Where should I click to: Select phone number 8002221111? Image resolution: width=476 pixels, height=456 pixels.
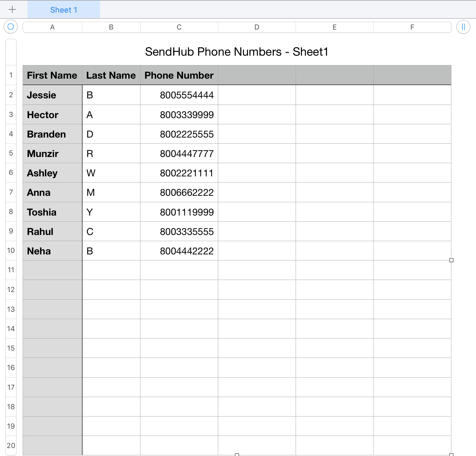click(179, 173)
